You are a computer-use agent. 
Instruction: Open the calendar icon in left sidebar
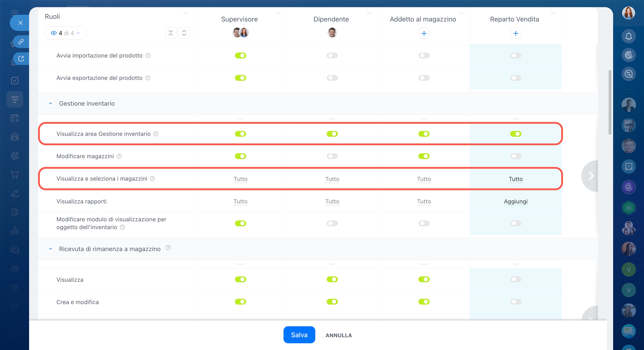click(x=15, y=118)
